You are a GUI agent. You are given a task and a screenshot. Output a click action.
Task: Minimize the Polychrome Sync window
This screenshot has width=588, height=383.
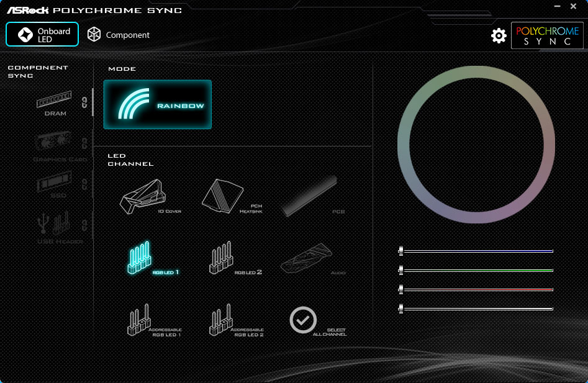click(x=557, y=6)
